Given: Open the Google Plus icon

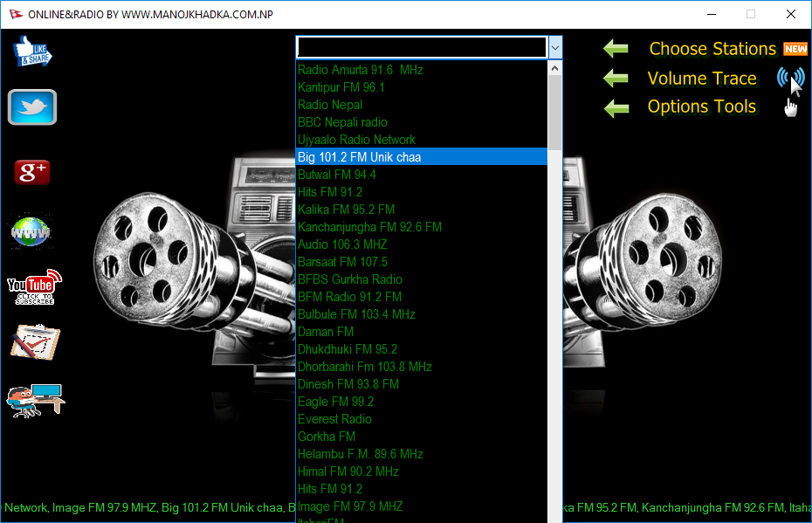Looking at the screenshot, I should (32, 172).
